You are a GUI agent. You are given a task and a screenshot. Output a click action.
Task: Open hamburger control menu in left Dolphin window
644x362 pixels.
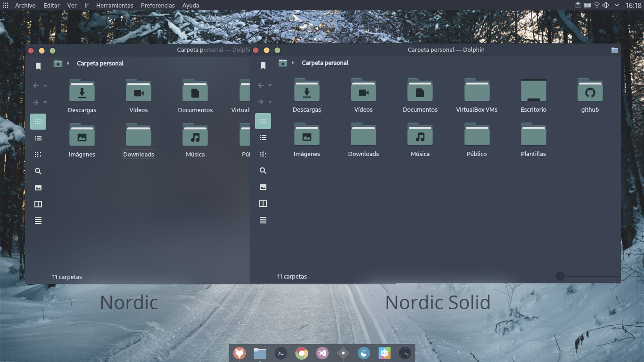coord(38,221)
